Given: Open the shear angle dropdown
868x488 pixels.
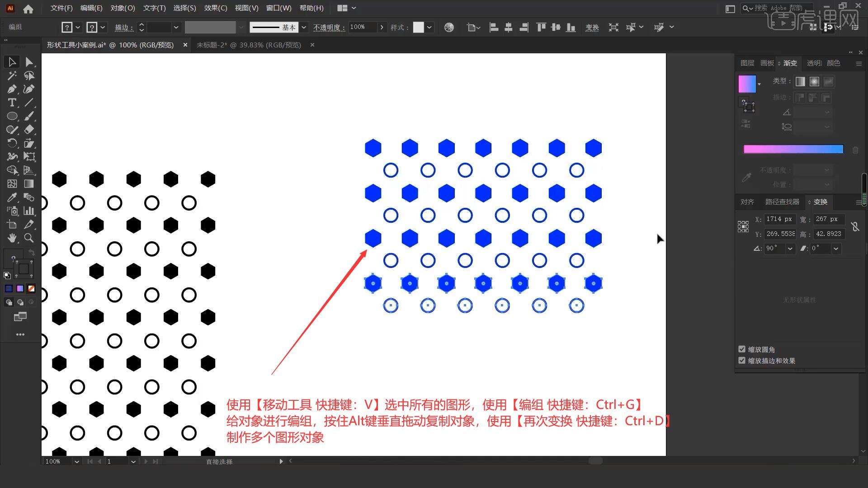Looking at the screenshot, I should [836, 249].
